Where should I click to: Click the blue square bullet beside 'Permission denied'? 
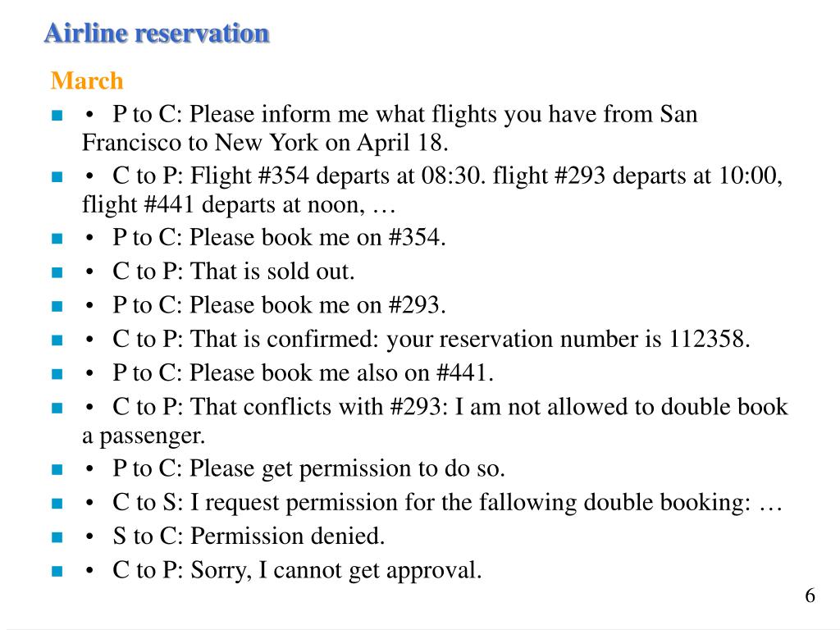coord(57,536)
